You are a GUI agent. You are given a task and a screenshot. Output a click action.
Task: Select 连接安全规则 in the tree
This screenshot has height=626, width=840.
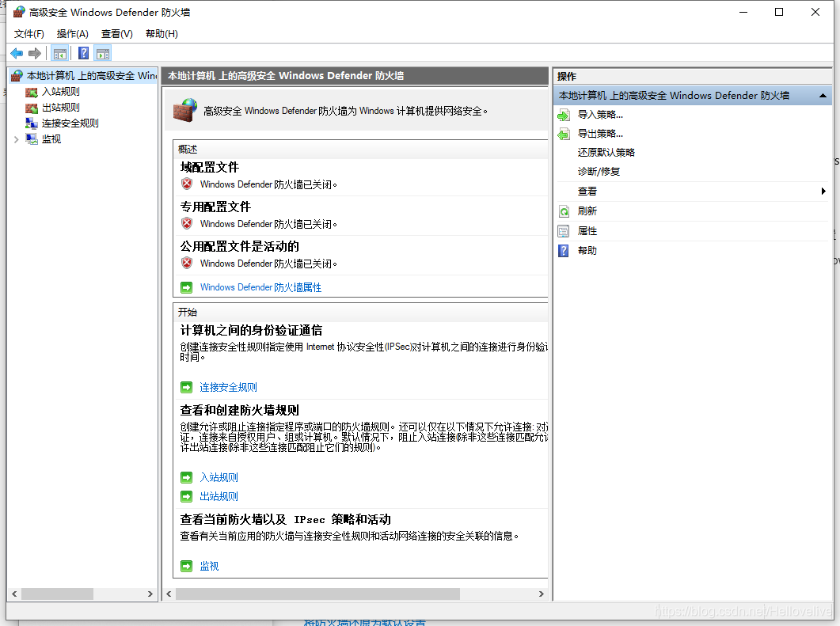pos(70,123)
